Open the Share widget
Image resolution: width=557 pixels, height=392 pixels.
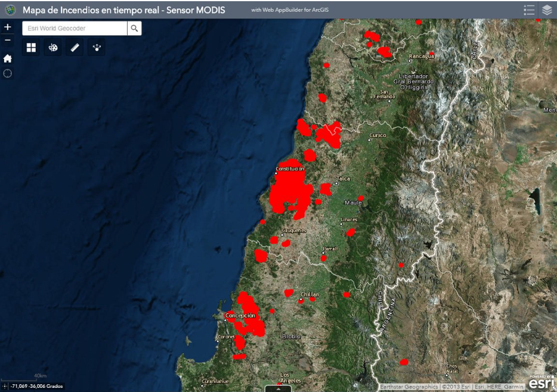[x=96, y=48]
